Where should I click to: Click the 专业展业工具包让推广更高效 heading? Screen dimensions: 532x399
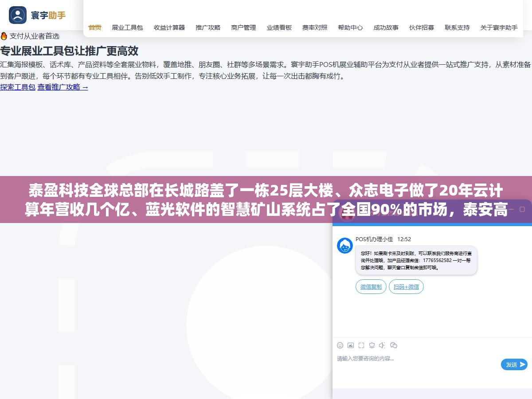point(69,51)
